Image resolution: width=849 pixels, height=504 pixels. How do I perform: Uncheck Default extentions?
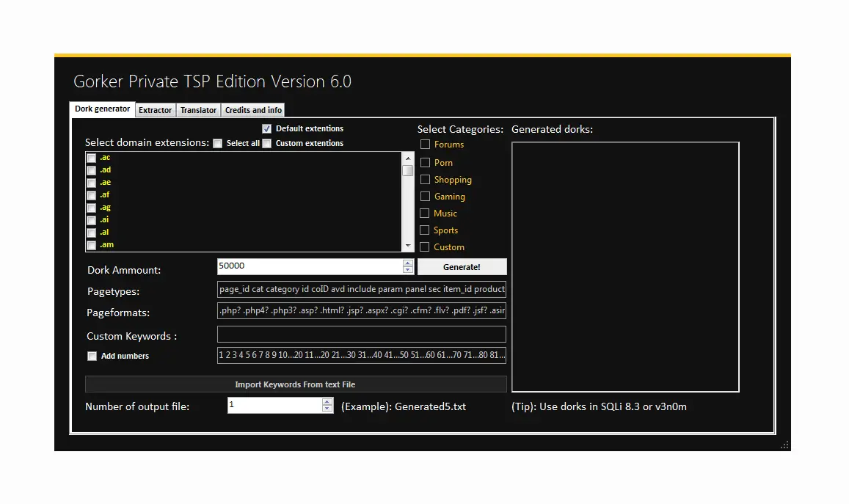click(x=266, y=128)
